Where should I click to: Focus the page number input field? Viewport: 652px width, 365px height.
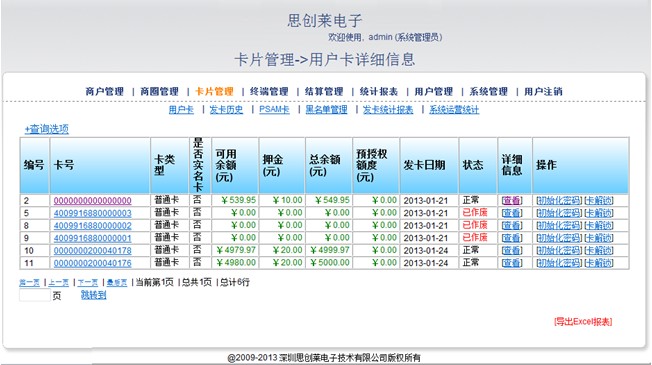coord(35,296)
